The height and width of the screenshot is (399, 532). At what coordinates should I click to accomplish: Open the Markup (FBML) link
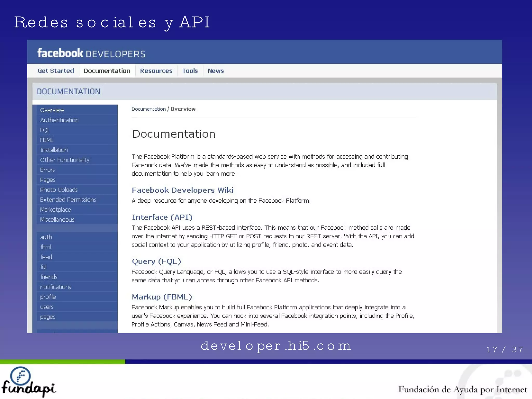tap(162, 297)
